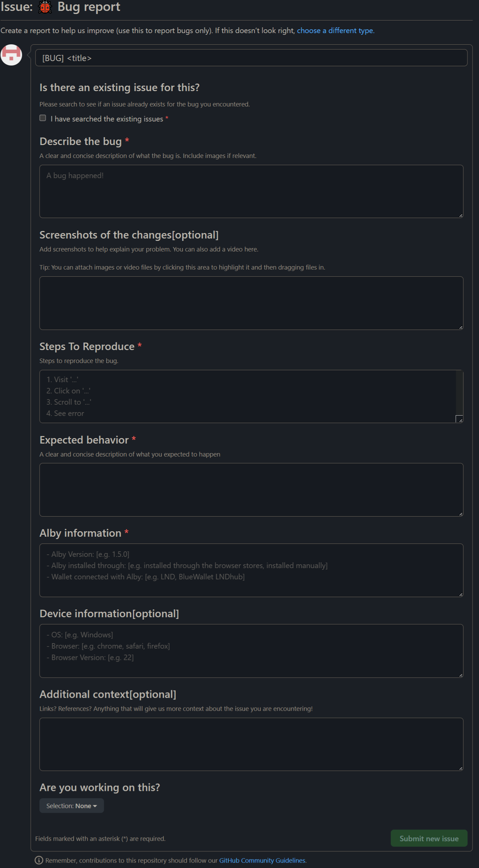The width and height of the screenshot is (479, 868).
Task: Check 'I have searched the existing issues'
Action: pos(43,118)
